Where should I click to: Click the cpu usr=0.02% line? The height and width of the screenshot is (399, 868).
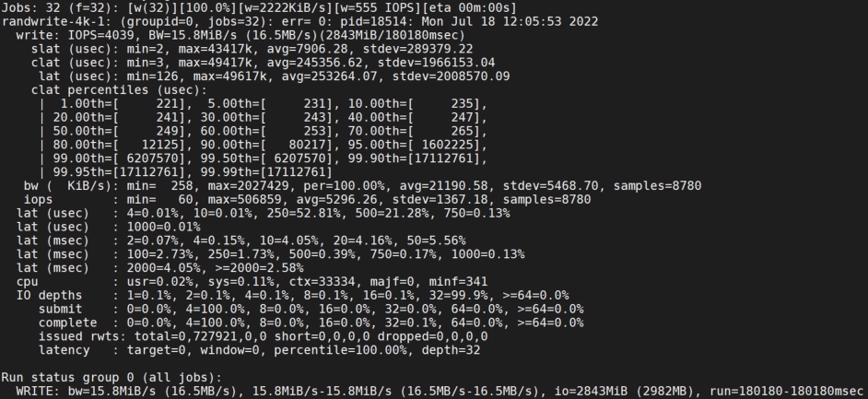tap(252, 281)
